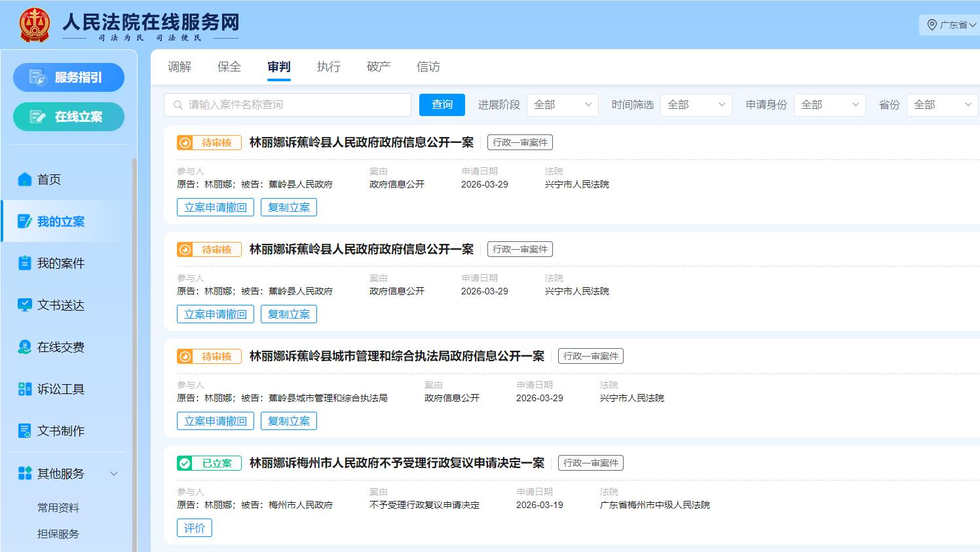
Task: Expand the 进展阶段 filter dropdown
Action: [x=562, y=105]
